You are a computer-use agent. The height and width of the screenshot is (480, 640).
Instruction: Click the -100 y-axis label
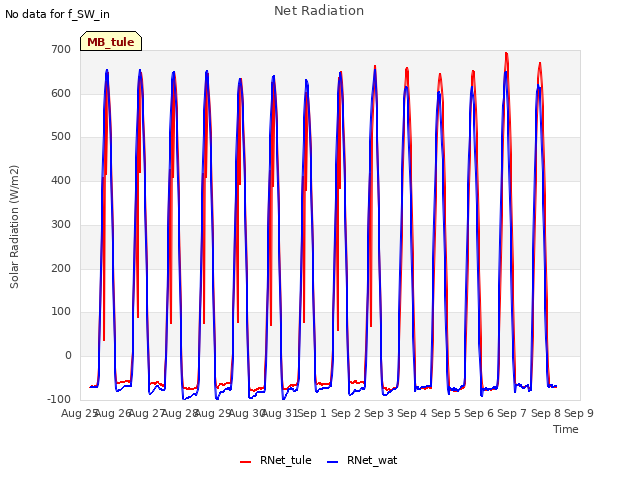point(59,399)
